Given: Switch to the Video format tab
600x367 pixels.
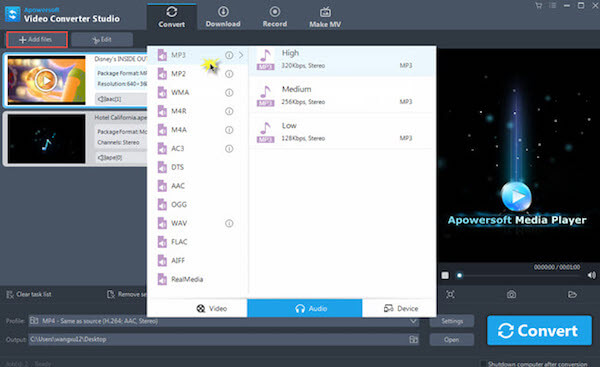Looking at the screenshot, I should (212, 308).
